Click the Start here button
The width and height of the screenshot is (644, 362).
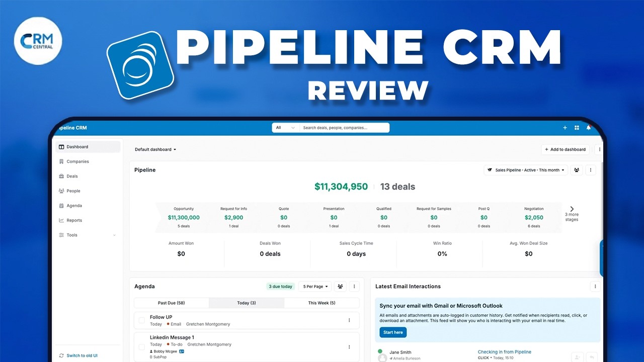393,332
